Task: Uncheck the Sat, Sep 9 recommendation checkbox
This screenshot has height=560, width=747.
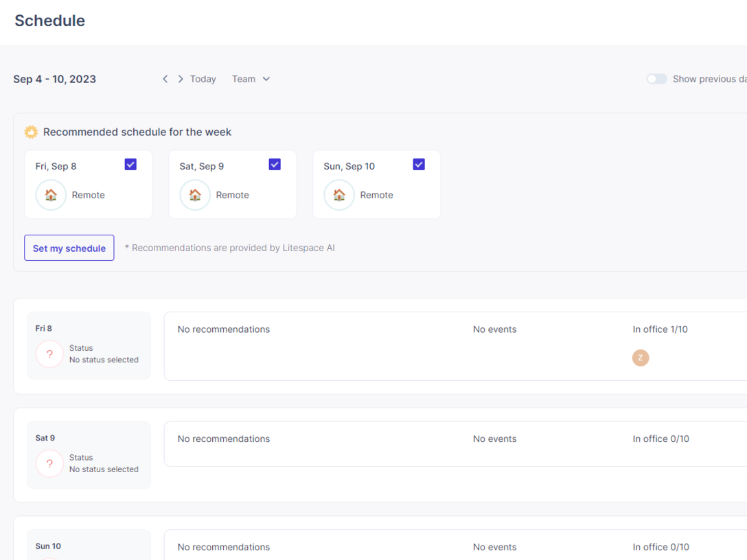Action: (275, 165)
